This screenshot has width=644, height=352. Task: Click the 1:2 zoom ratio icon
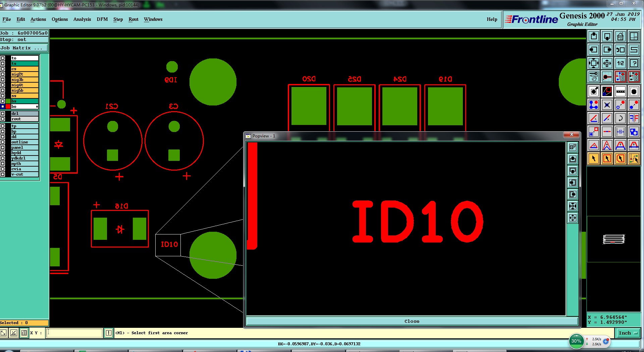(x=621, y=63)
